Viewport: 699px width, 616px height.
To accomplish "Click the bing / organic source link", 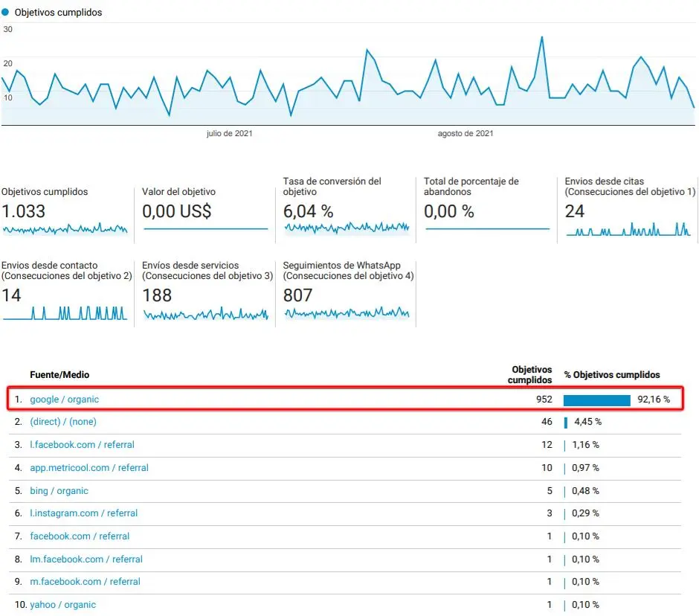I will (x=59, y=491).
